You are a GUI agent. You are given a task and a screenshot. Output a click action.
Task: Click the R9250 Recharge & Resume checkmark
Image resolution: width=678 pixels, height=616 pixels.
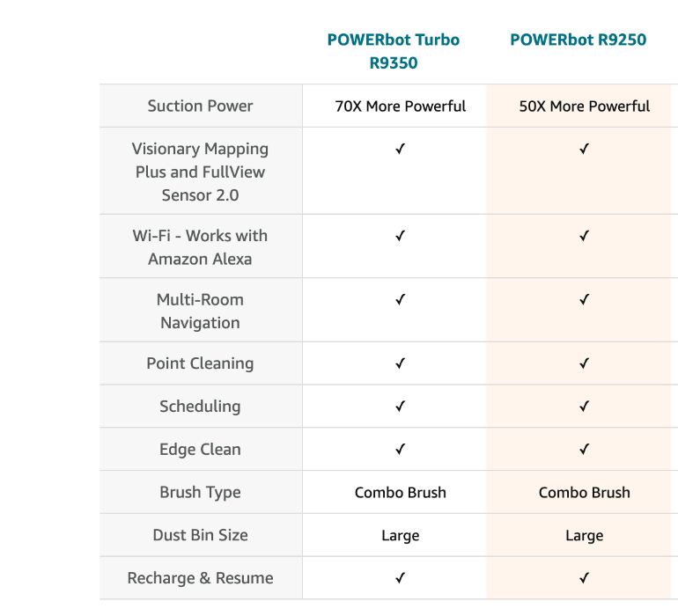(x=584, y=578)
